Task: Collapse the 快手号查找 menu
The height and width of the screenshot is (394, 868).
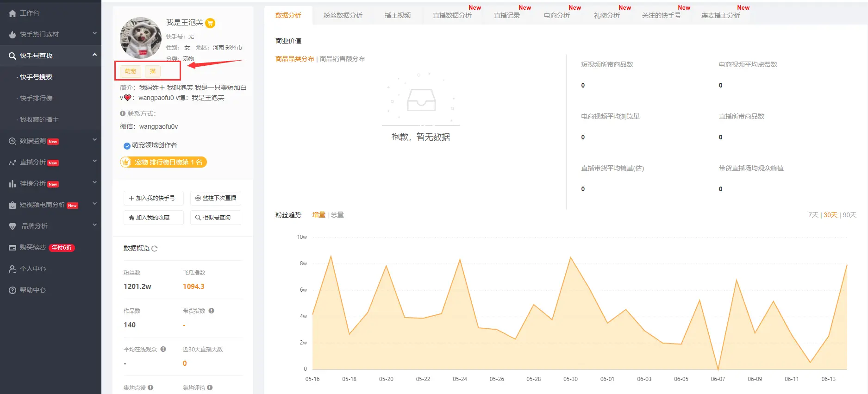Action: [x=94, y=55]
